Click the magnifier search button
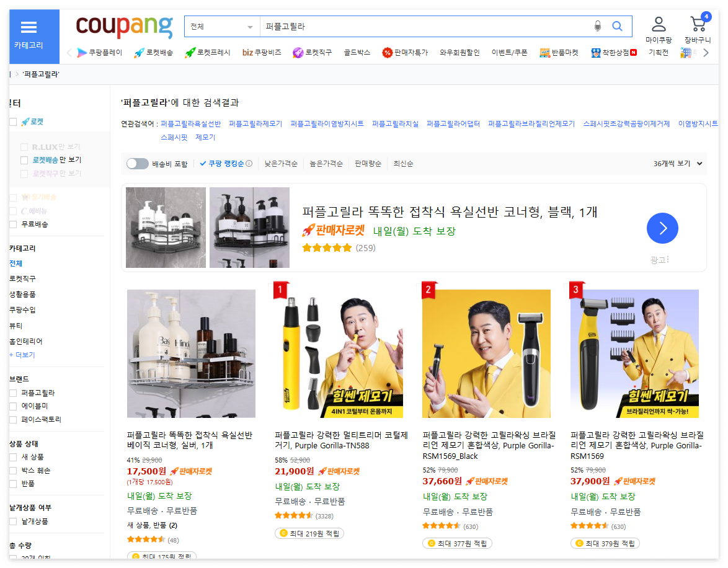Image resolution: width=728 pixels, height=568 pixels. (617, 26)
